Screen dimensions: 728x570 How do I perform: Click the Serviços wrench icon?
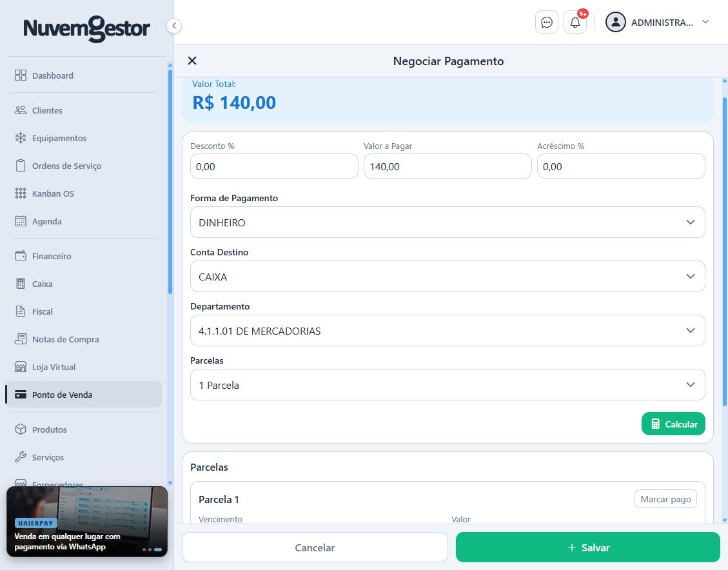click(21, 457)
